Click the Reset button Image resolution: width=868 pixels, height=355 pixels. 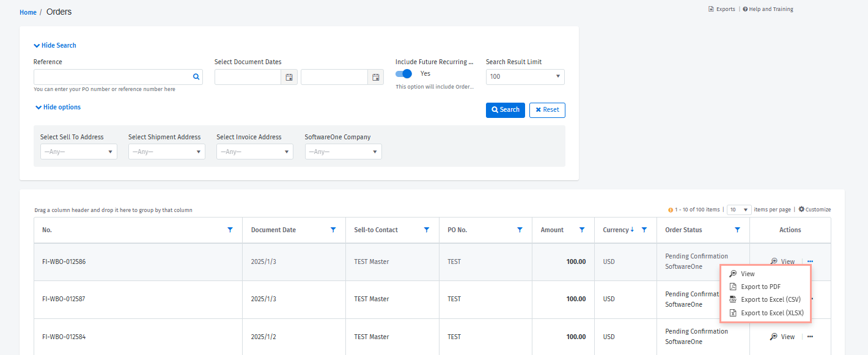pyautogui.click(x=547, y=110)
